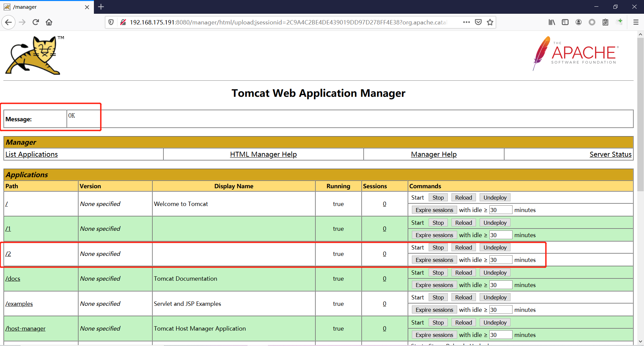644x346 pixels.
Task: Open List Applications link
Action: point(32,154)
